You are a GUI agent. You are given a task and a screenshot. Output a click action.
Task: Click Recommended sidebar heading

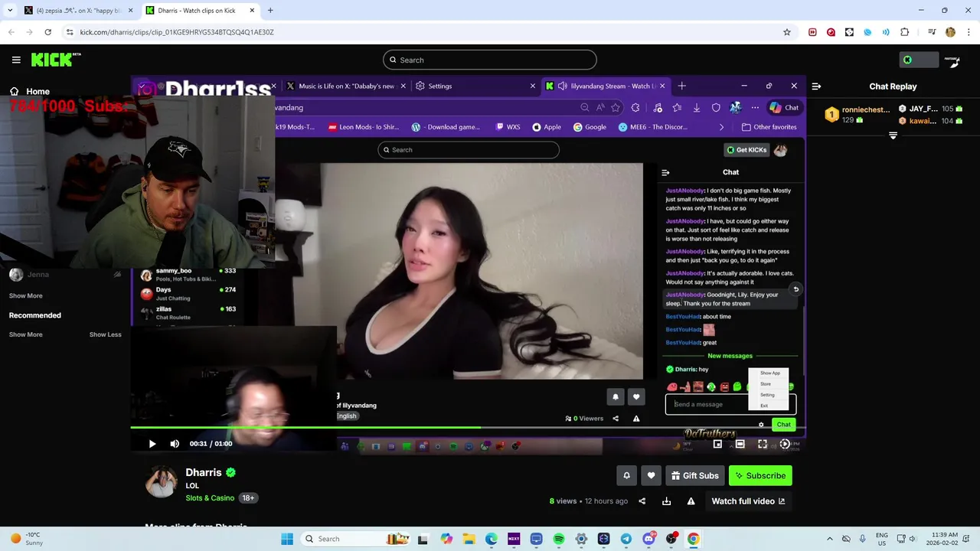[34, 315]
